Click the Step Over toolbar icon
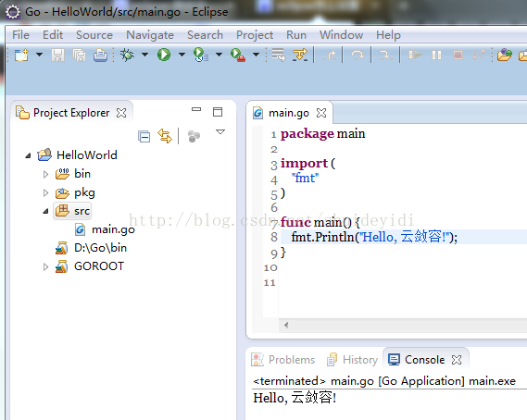Screen dimensions: 527x420 pyautogui.click(x=358, y=55)
